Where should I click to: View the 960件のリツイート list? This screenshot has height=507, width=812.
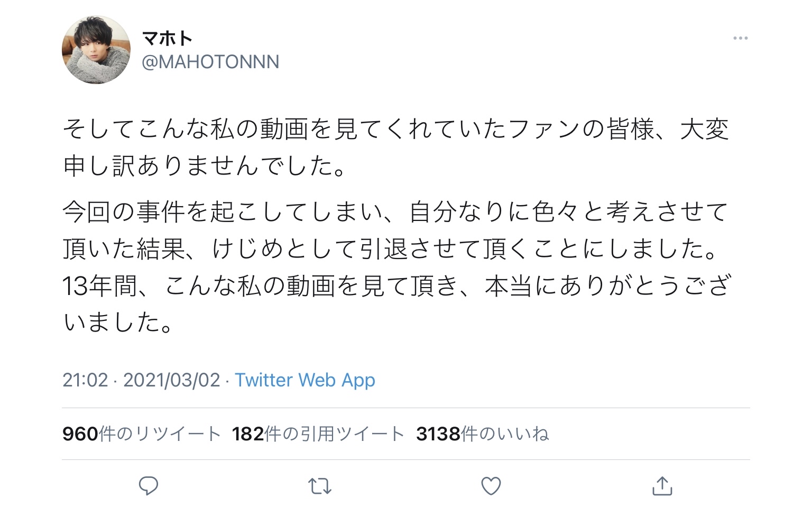pos(141,434)
